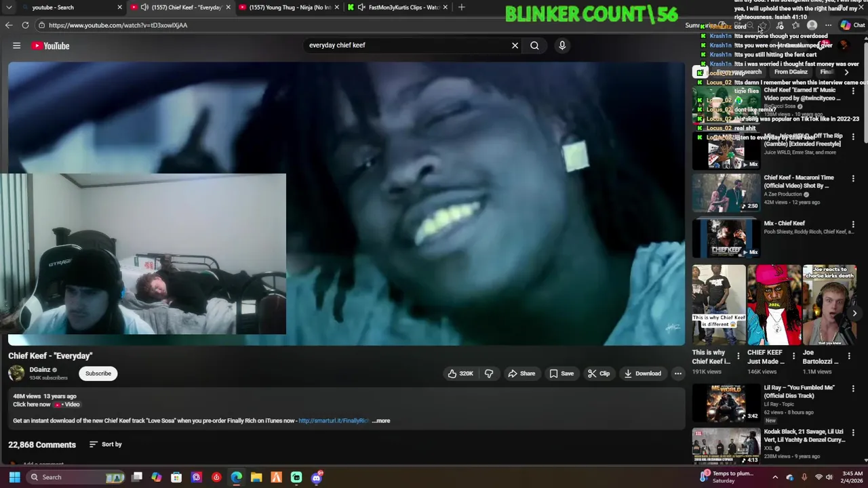This screenshot has height=488, width=868.
Task: Select the From your search chip
Action: 739,72
